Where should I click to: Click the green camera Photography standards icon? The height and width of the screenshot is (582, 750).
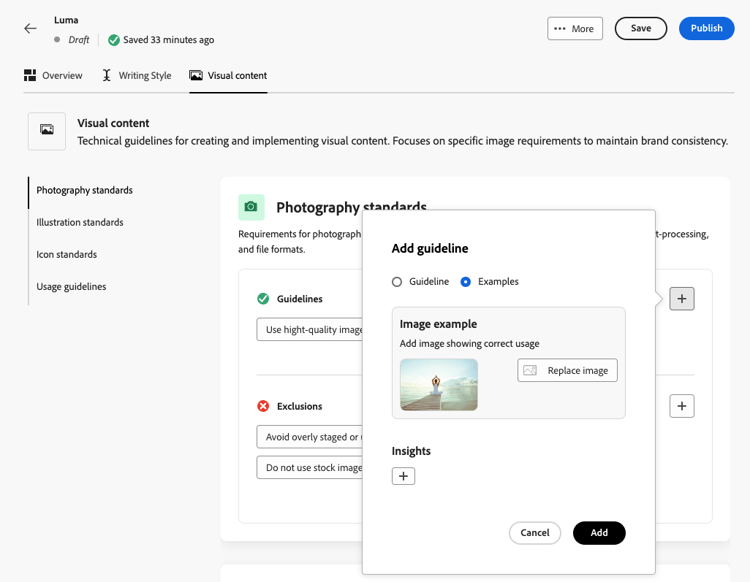tap(251, 207)
